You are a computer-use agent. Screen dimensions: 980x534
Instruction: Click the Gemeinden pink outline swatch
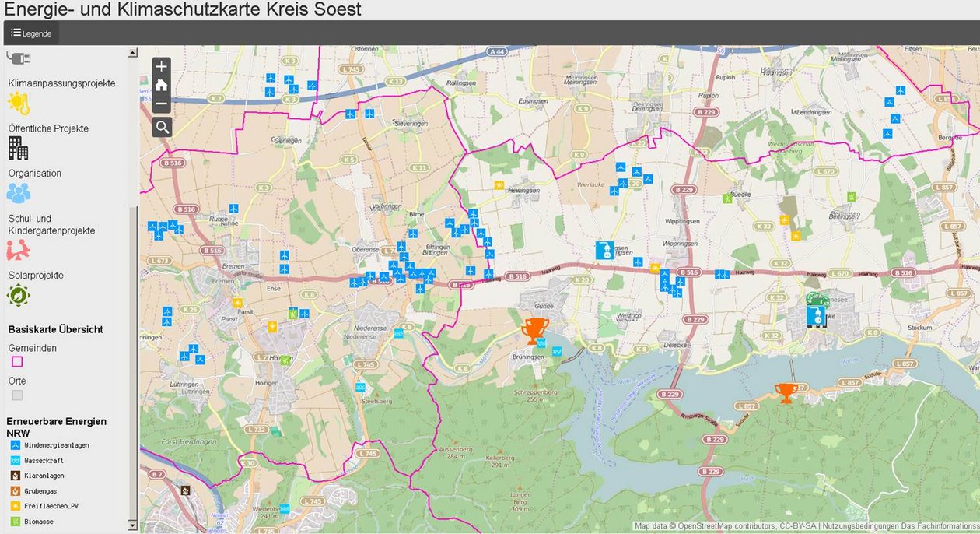coord(17,362)
